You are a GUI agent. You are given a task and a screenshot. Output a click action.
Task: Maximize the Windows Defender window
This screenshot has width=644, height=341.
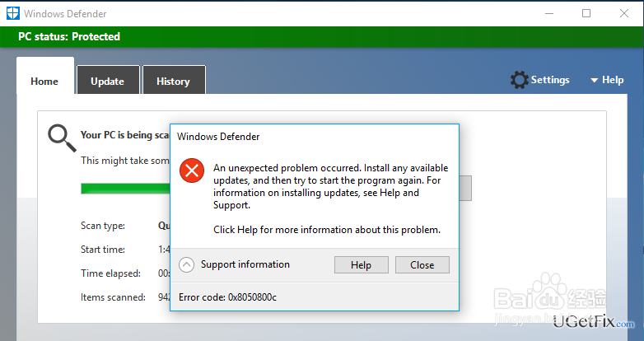click(586, 13)
